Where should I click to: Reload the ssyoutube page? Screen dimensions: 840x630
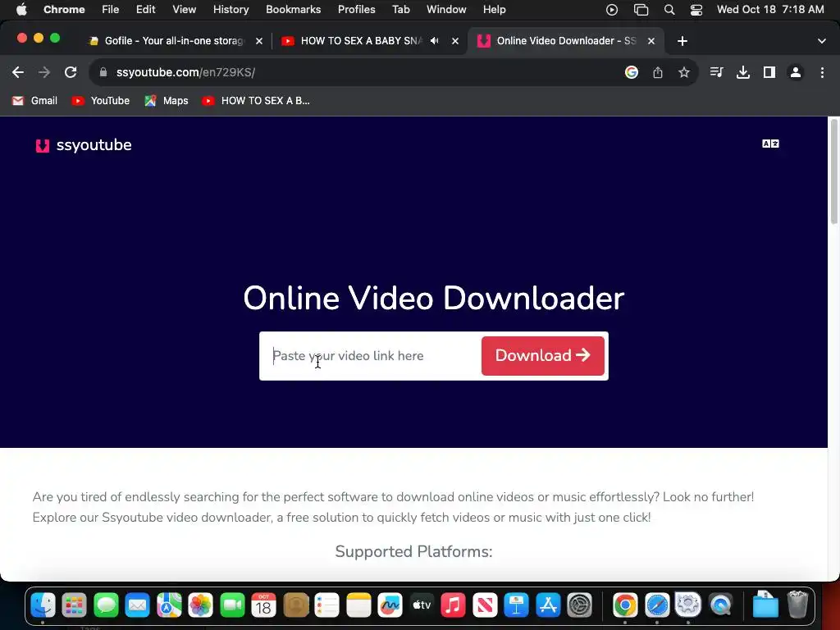(x=71, y=72)
